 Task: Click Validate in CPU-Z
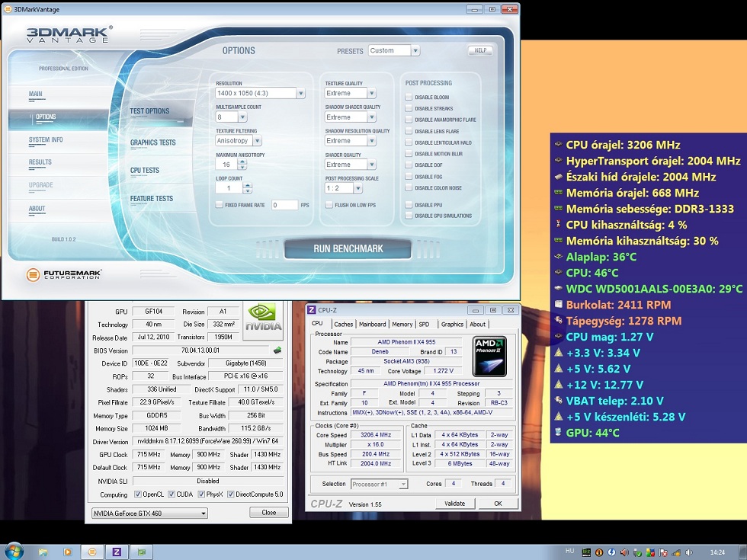[x=455, y=504]
